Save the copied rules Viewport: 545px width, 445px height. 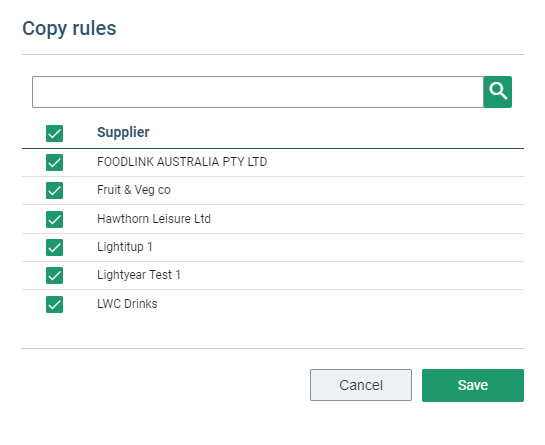pos(473,385)
